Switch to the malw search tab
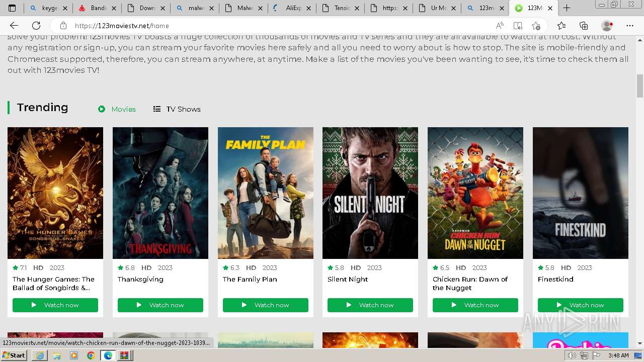644x362 pixels. [x=194, y=8]
